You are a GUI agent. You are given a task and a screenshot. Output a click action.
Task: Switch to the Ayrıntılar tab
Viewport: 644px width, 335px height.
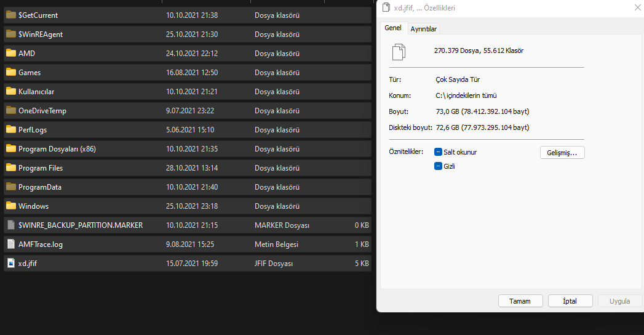pos(423,29)
